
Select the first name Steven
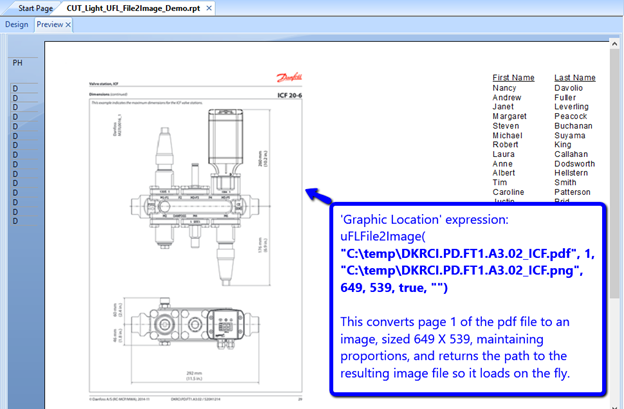[506, 126]
